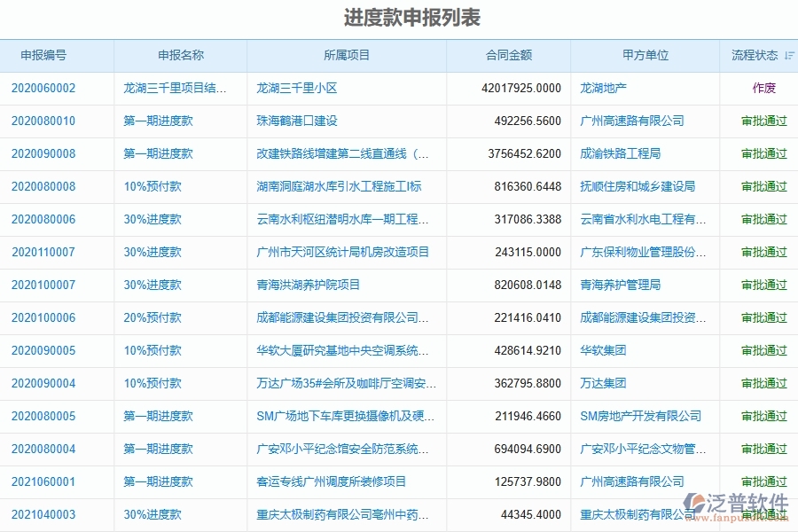Viewport: 798px width, 532px height.
Task: Click the 所属项目 column header
Action: (348, 55)
